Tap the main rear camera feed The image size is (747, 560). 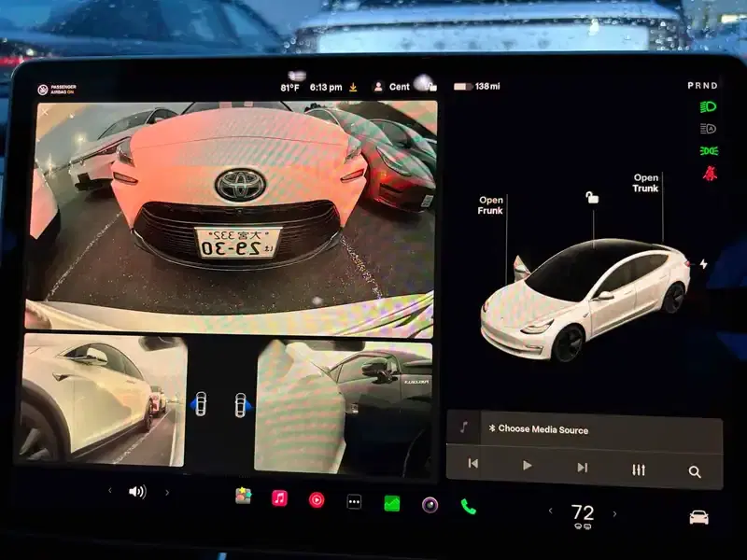point(233,217)
